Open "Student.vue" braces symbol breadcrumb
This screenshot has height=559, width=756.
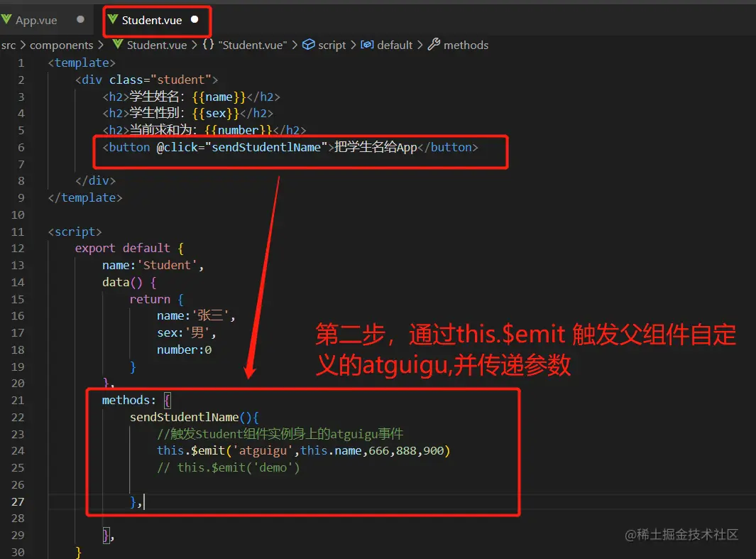tap(252, 45)
